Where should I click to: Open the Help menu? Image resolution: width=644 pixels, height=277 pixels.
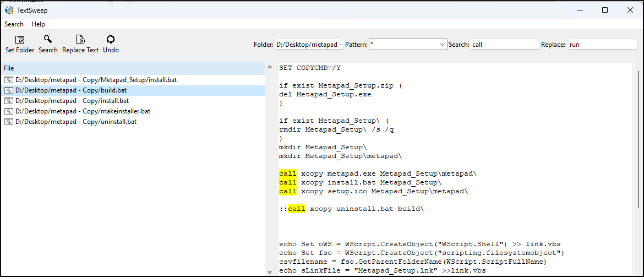pos(38,24)
